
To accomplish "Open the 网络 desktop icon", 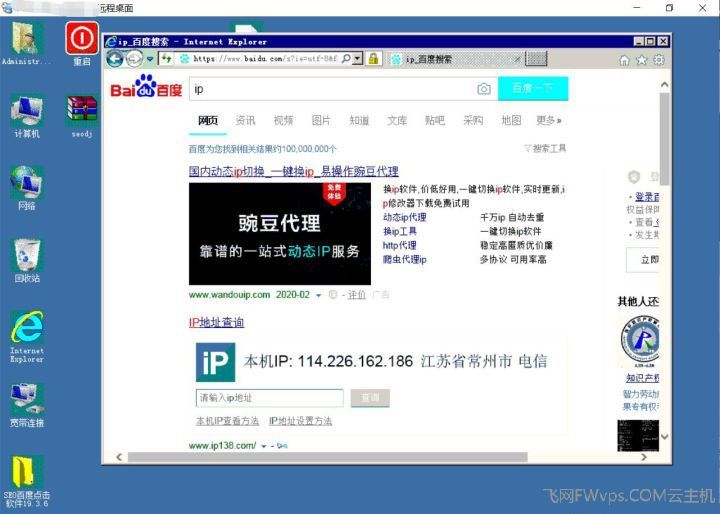I will [27, 187].
